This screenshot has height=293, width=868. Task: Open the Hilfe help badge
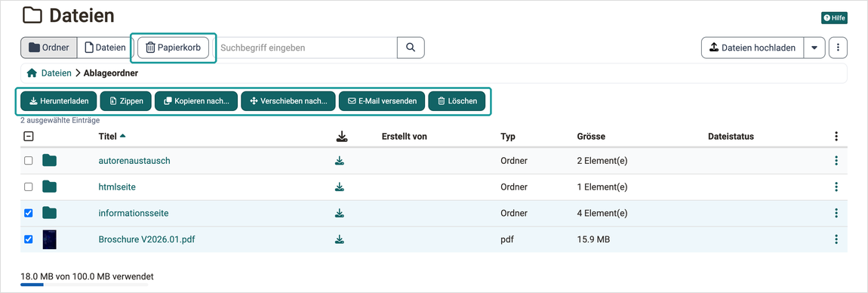pos(834,18)
